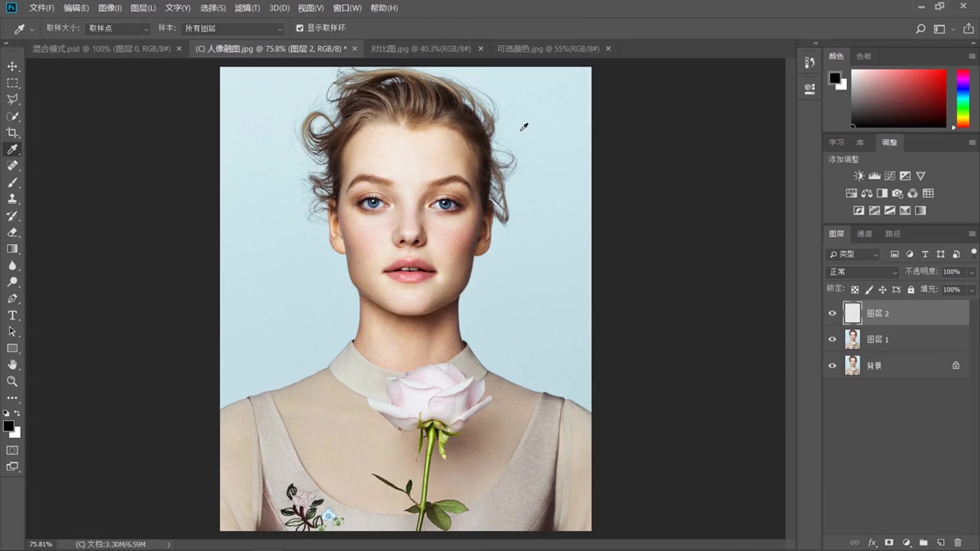Open the 样本 所有图层 dropdown

[x=232, y=29]
